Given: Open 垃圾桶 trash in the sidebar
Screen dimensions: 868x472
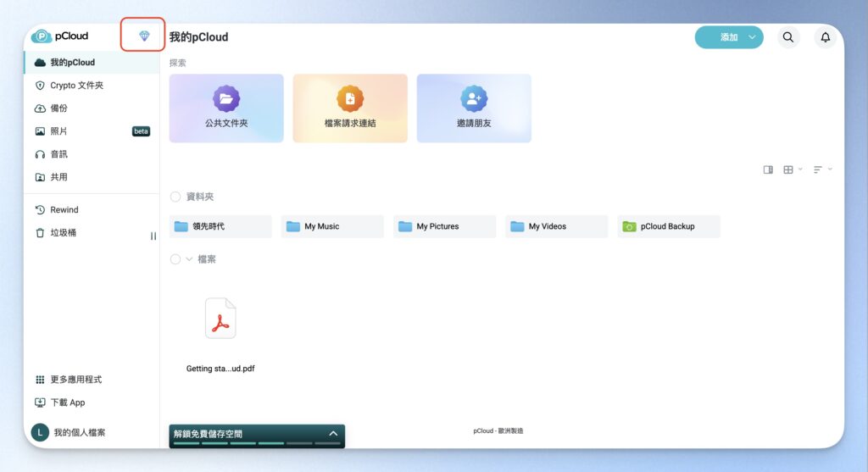Looking at the screenshot, I should tap(92, 233).
